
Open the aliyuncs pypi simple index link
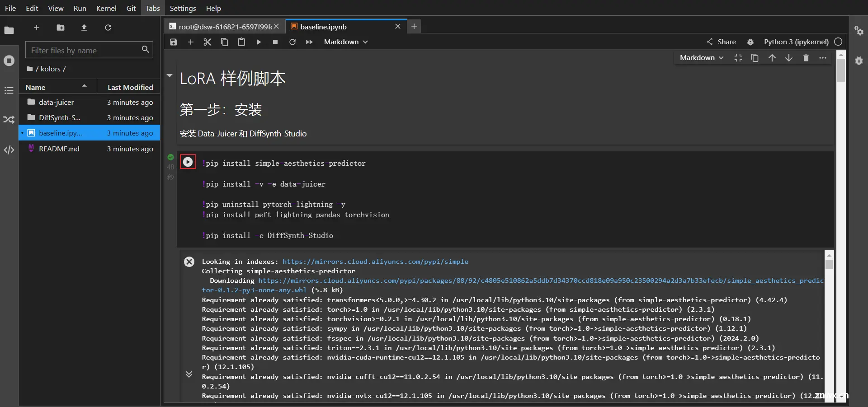(x=375, y=262)
